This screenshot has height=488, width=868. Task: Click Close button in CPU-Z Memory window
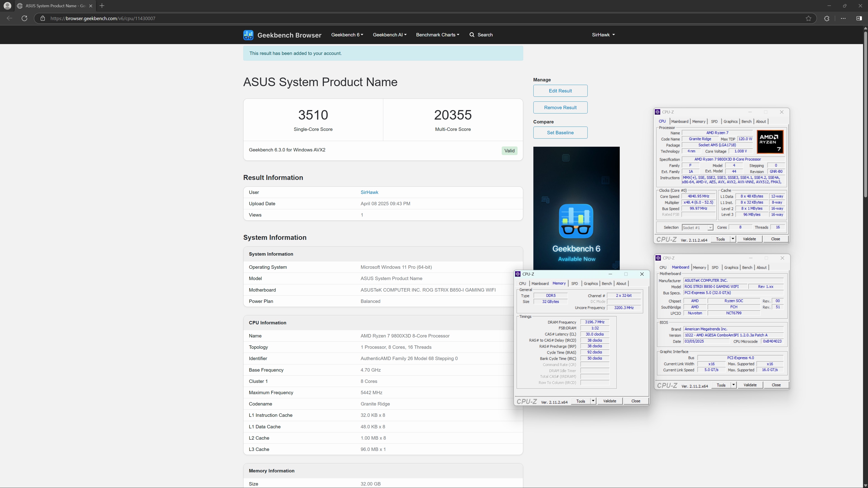(636, 401)
